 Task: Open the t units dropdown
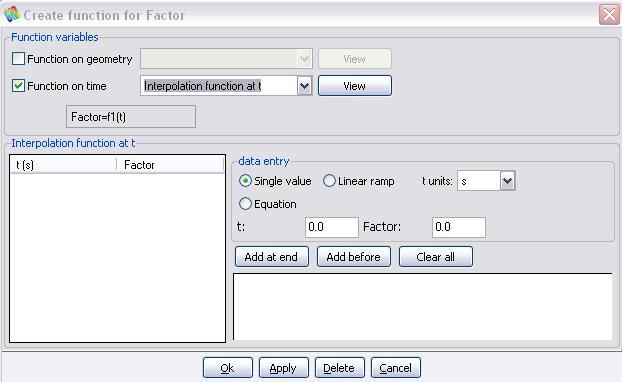click(507, 181)
